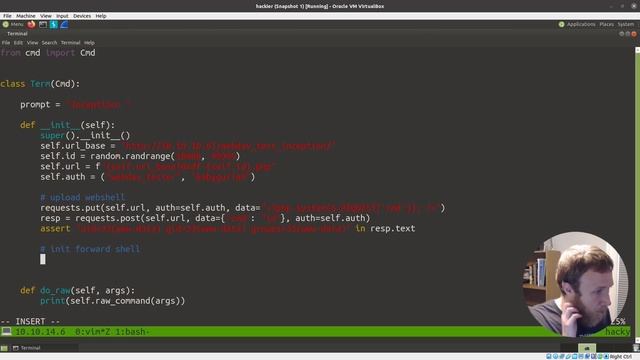Click the tmux '1:bash-' window label
Screen dimensions: 640x360
(x=132, y=332)
